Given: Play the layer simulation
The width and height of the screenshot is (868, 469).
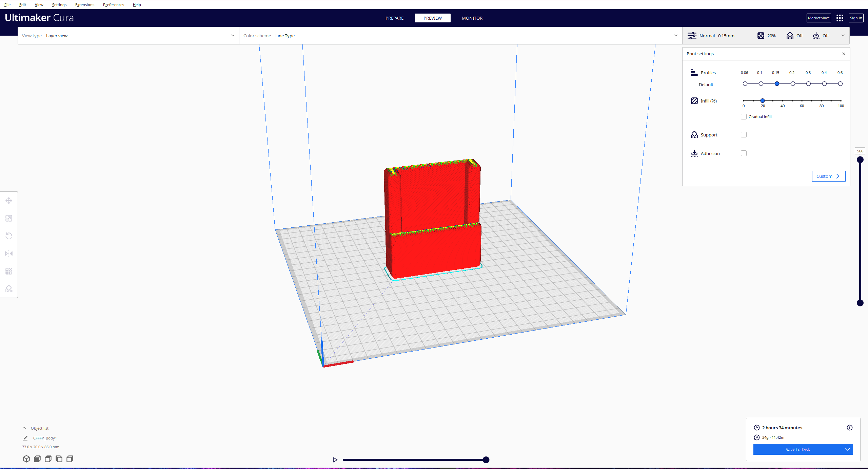Looking at the screenshot, I should coord(335,460).
